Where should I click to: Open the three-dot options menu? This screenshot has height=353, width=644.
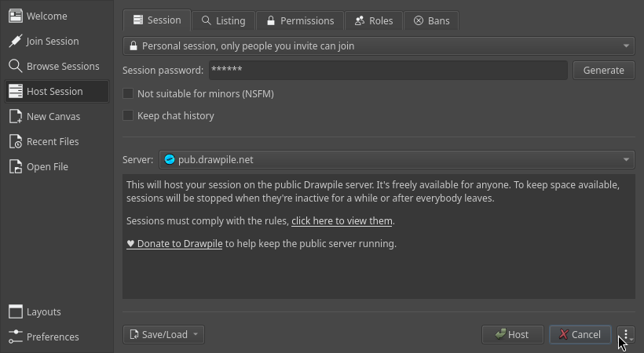point(625,335)
